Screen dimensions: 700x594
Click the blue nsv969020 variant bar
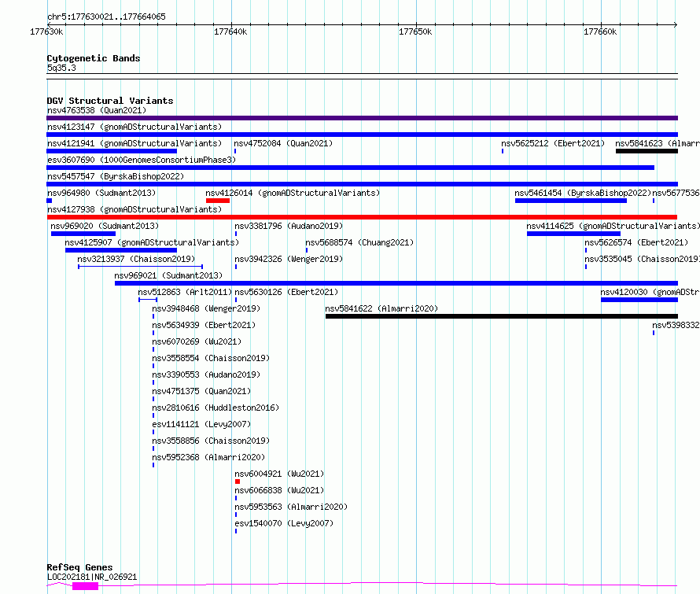point(83,234)
